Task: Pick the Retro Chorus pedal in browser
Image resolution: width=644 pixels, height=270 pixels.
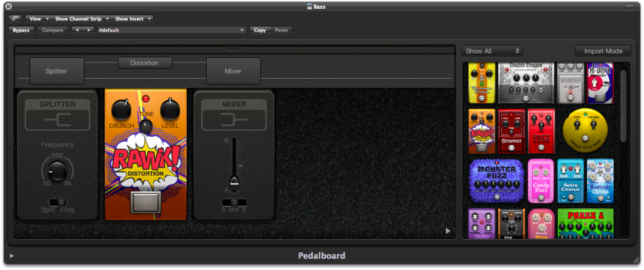Action: tap(570, 181)
